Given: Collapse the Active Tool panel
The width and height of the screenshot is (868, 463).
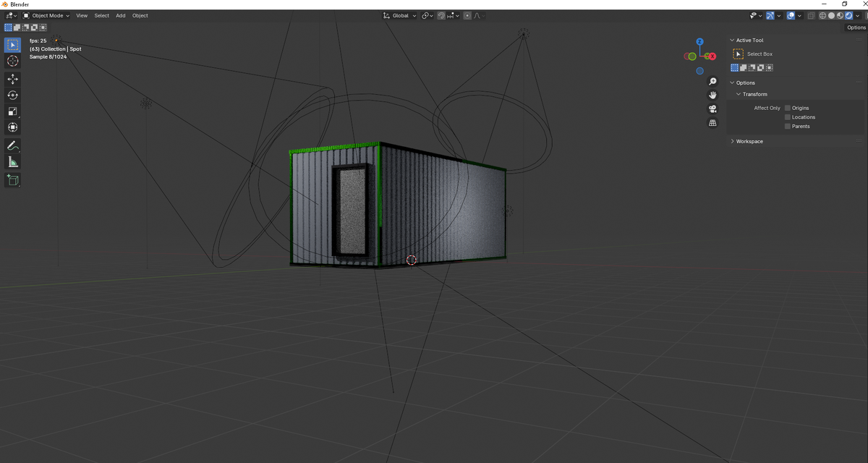Looking at the screenshot, I should (x=731, y=41).
